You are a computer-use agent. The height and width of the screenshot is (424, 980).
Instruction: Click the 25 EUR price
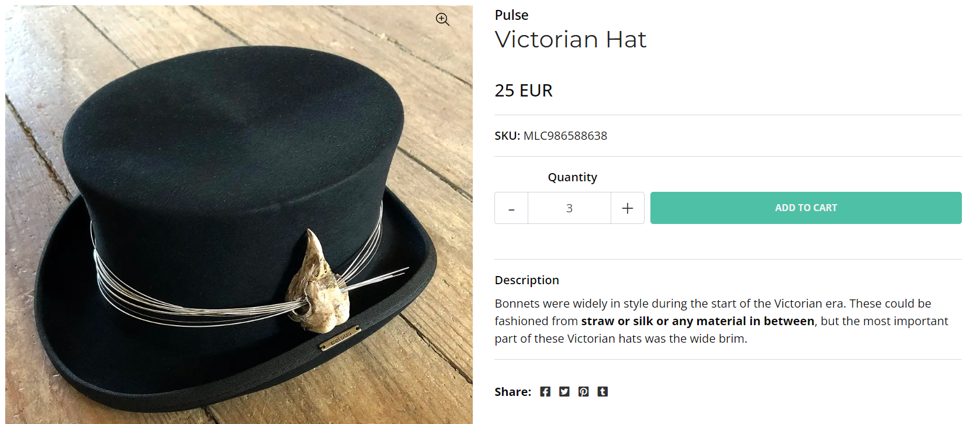point(524,91)
